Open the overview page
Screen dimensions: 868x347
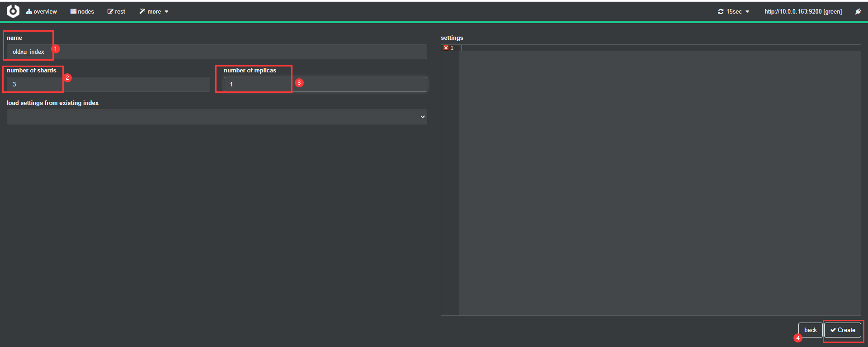point(42,12)
